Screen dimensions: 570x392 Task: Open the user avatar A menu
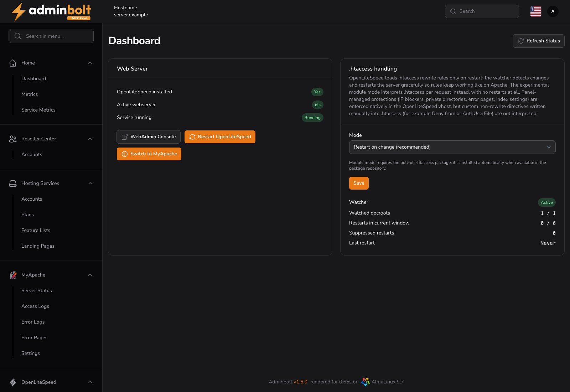pyautogui.click(x=553, y=11)
